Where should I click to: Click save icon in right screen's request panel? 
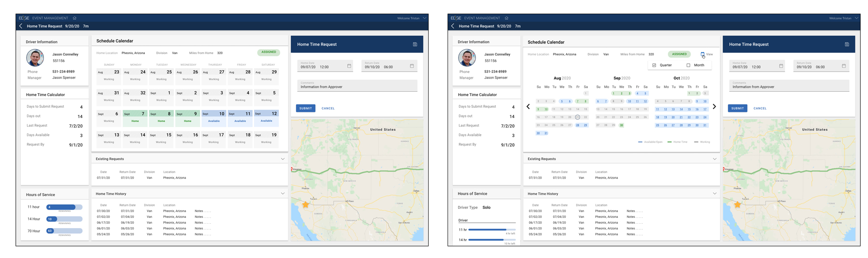(847, 44)
